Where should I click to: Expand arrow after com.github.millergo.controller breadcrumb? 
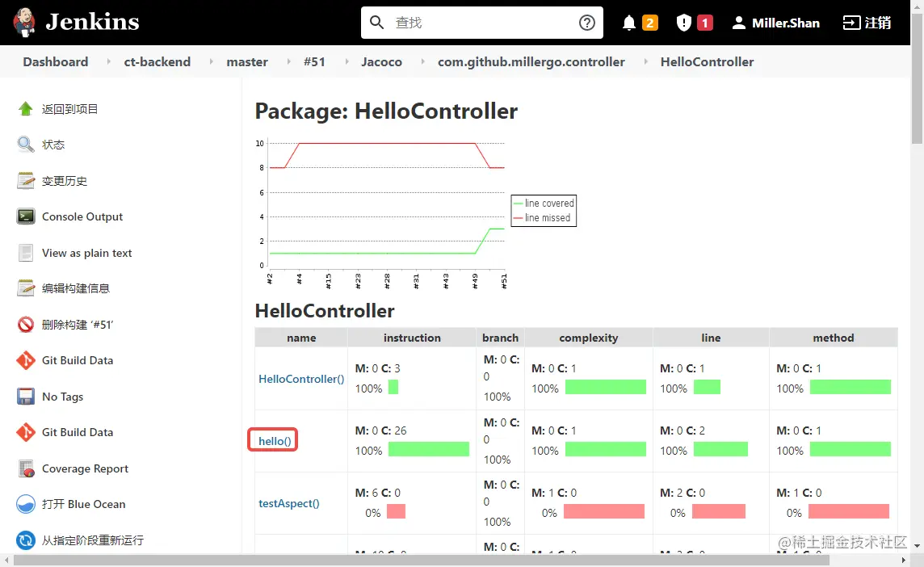coord(645,61)
